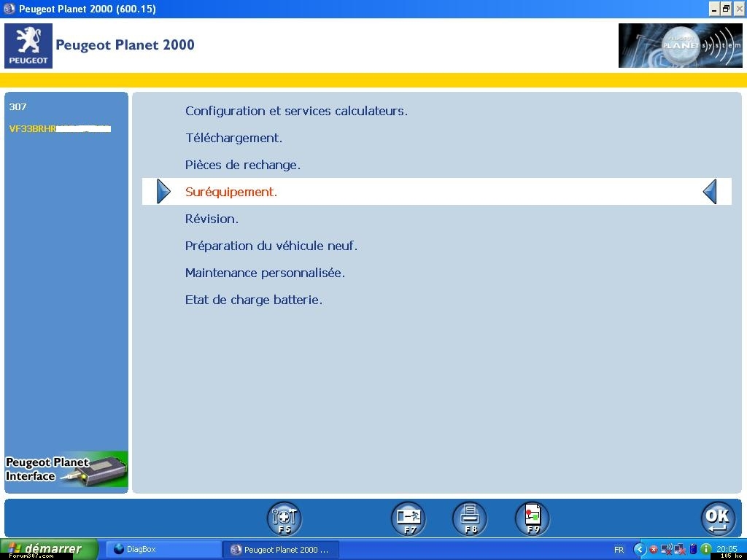Viewport: 747px width, 560px height.
Task: Select the Téléchargement menu entry
Action: [x=233, y=138]
